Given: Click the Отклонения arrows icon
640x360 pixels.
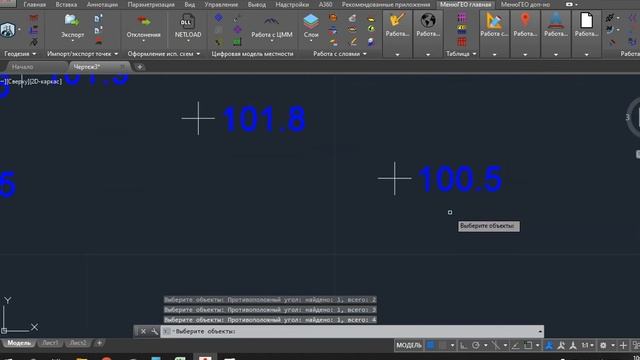Looking at the screenshot, I should click(x=143, y=21).
